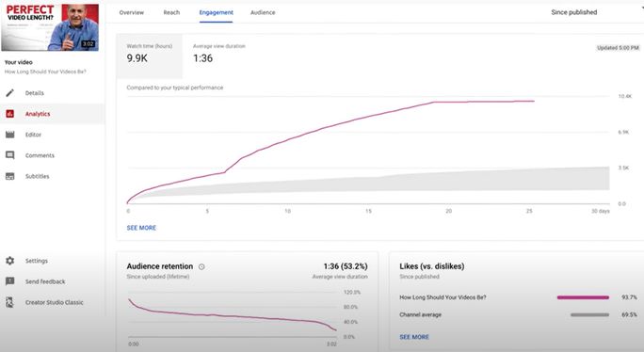This screenshot has height=352, width=644.
Task: Click SEE MORE under the watch time chart
Action: [141, 228]
